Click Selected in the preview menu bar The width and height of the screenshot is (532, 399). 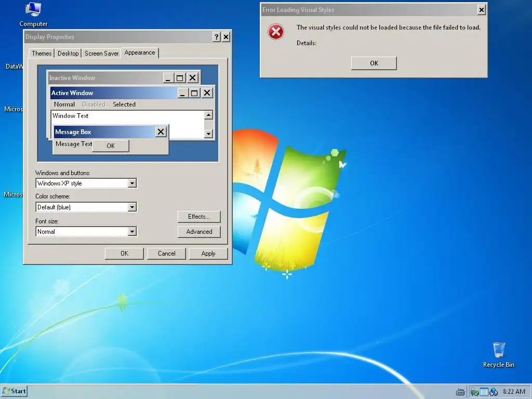point(124,104)
